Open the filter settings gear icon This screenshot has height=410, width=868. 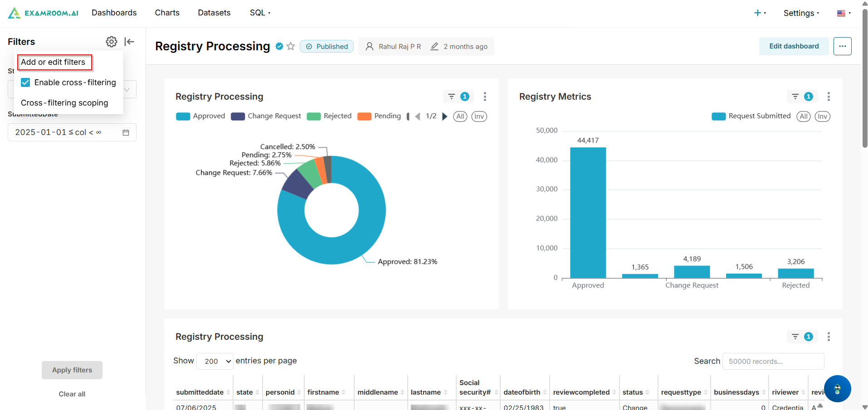(111, 42)
